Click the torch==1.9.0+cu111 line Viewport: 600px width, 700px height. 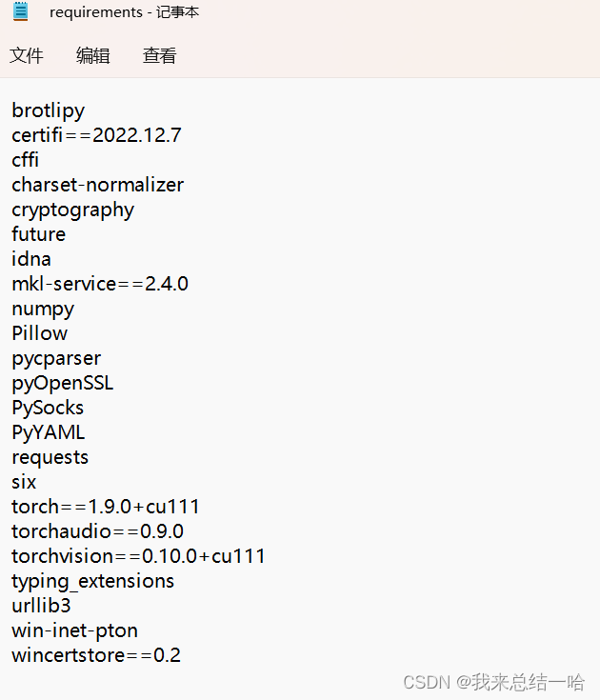pyautogui.click(x=106, y=507)
